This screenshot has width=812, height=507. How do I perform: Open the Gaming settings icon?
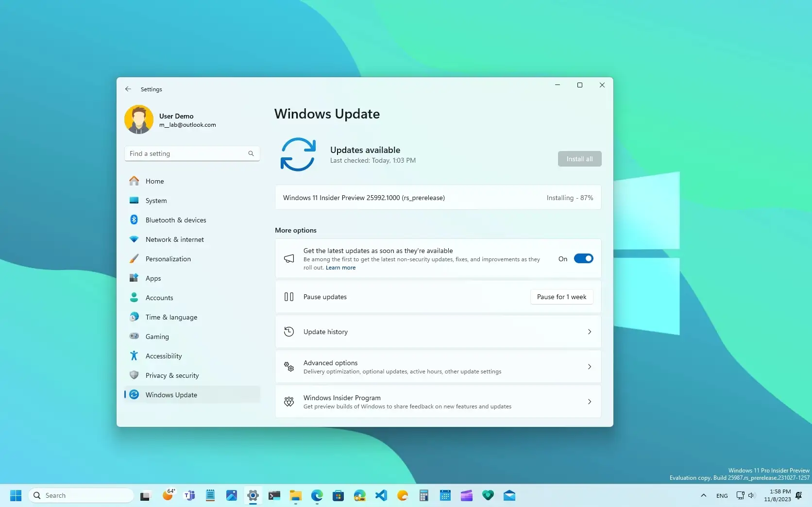(135, 336)
